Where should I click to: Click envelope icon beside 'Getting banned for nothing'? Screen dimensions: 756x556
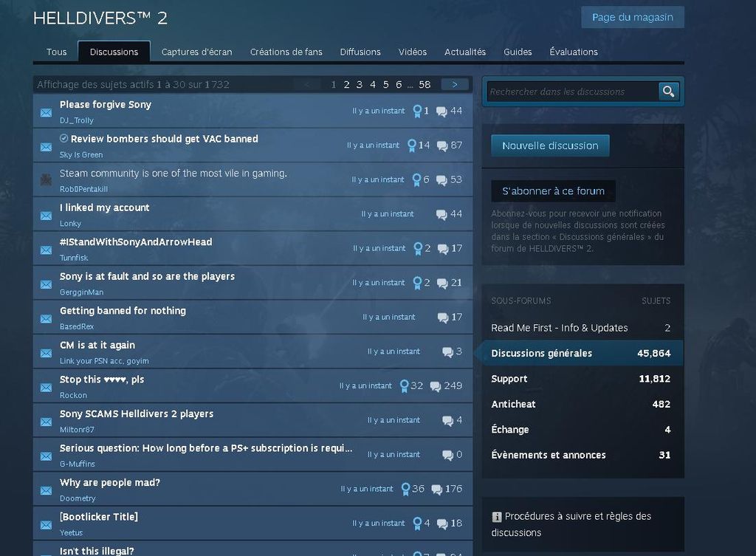(x=47, y=319)
